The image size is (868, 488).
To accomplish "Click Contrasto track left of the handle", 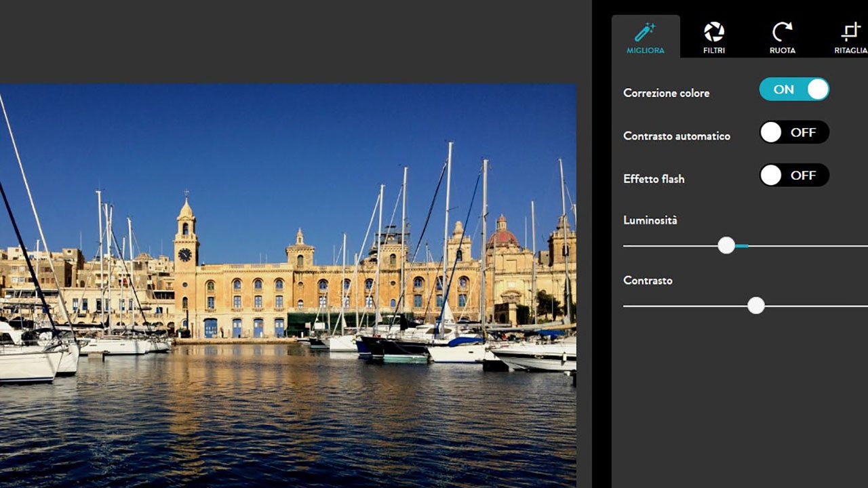I will point(685,306).
